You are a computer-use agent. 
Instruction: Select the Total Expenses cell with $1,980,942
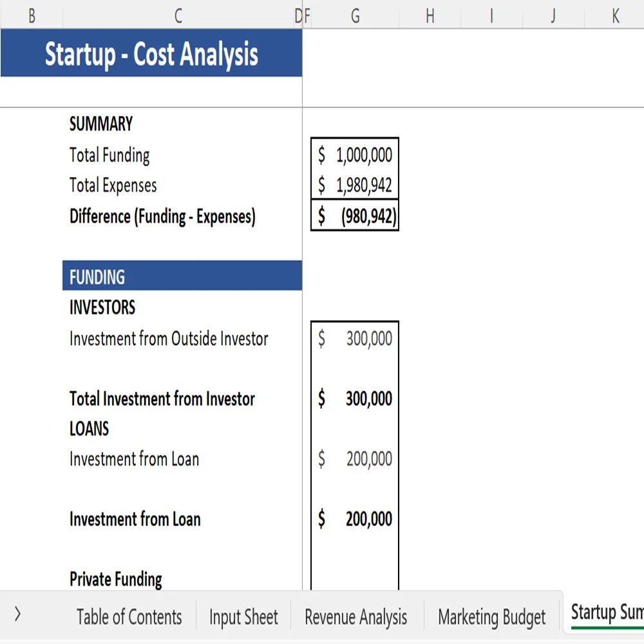355,185
